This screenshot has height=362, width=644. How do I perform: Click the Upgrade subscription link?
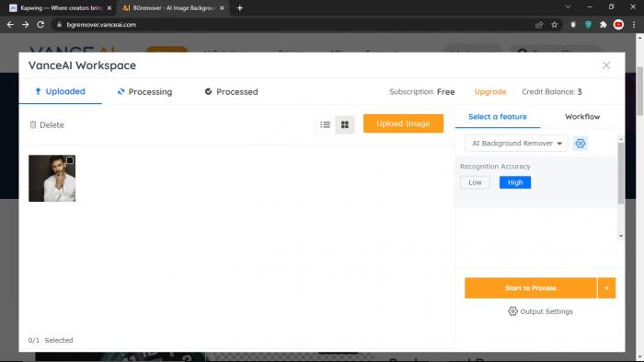tap(490, 92)
